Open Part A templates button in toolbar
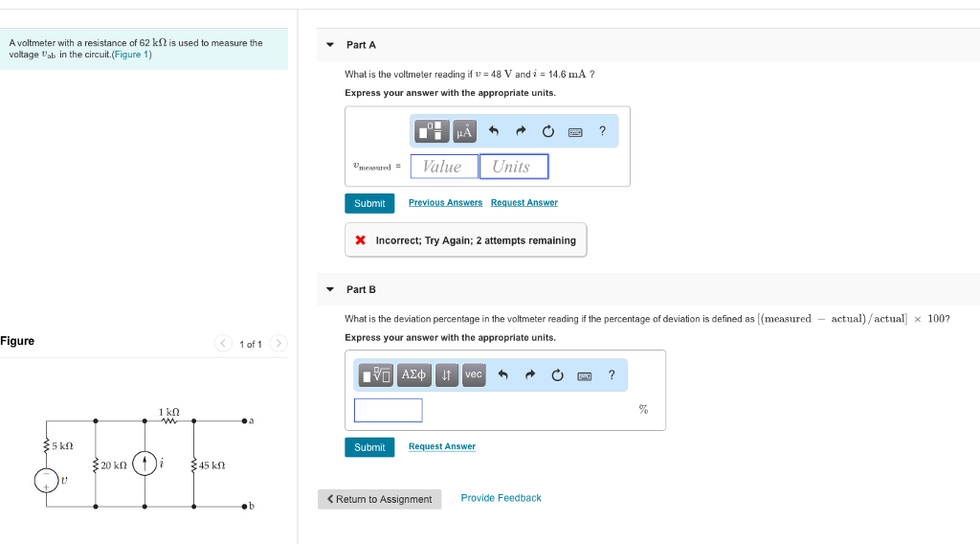 (432, 131)
